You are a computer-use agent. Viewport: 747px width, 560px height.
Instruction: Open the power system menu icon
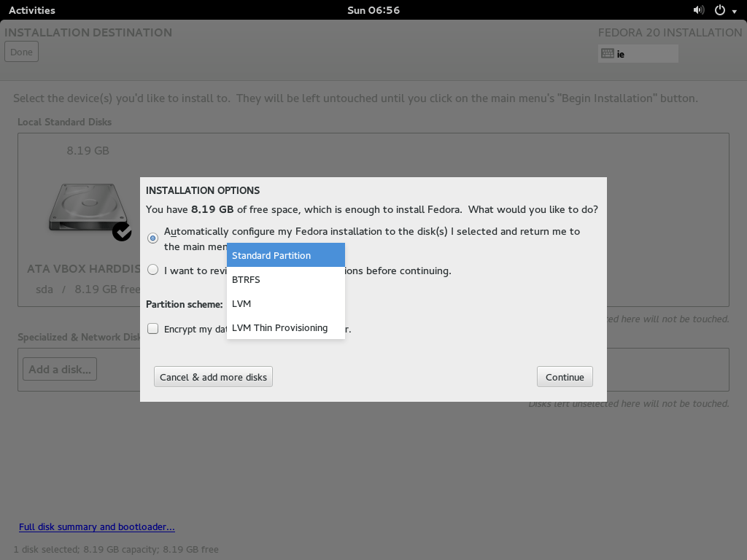point(720,10)
